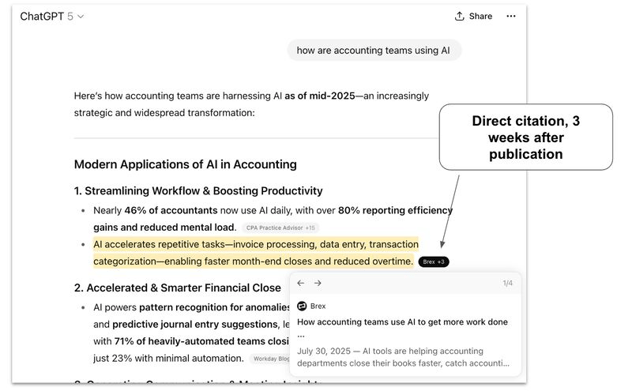632x391 pixels.
Task: Open the Brex +3 citation pill
Action: tap(433, 262)
